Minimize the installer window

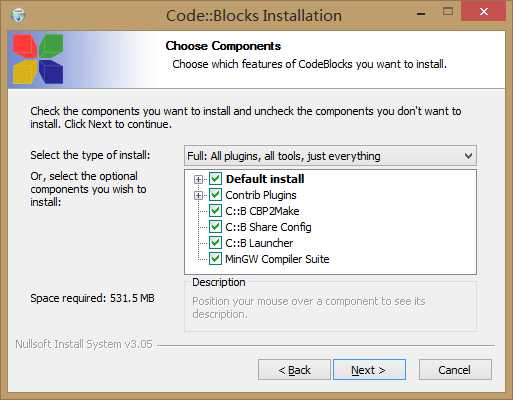click(x=421, y=14)
